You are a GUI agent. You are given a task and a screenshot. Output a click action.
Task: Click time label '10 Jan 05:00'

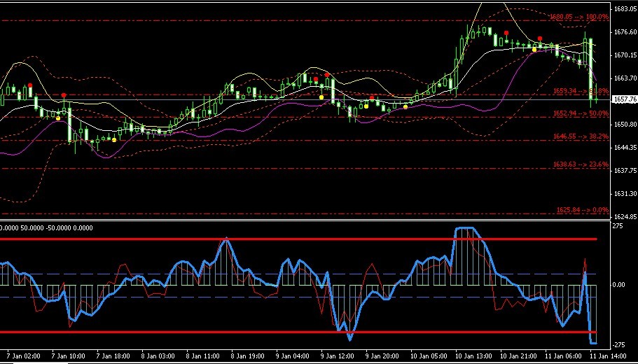[429, 356]
